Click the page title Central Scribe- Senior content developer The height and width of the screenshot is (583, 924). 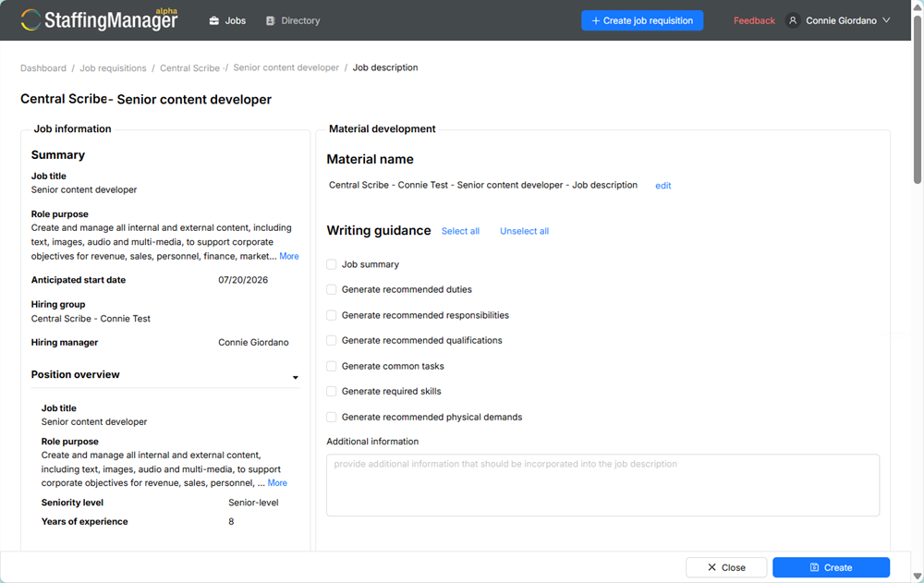[x=146, y=99]
